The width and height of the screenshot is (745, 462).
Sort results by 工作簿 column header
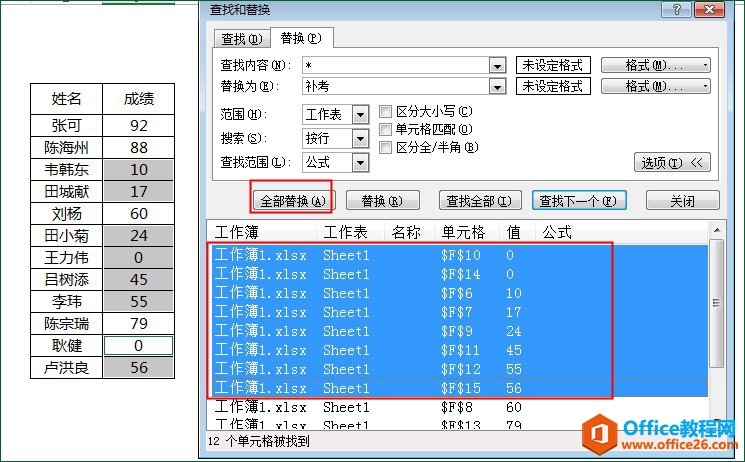tap(263, 232)
